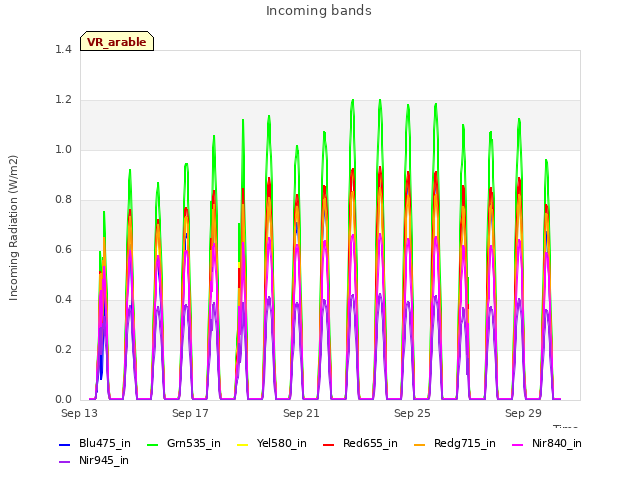Image resolution: width=640 pixels, height=480 pixels.
Task: Toggle the Redg715_in legend entry
Action: click(x=455, y=444)
